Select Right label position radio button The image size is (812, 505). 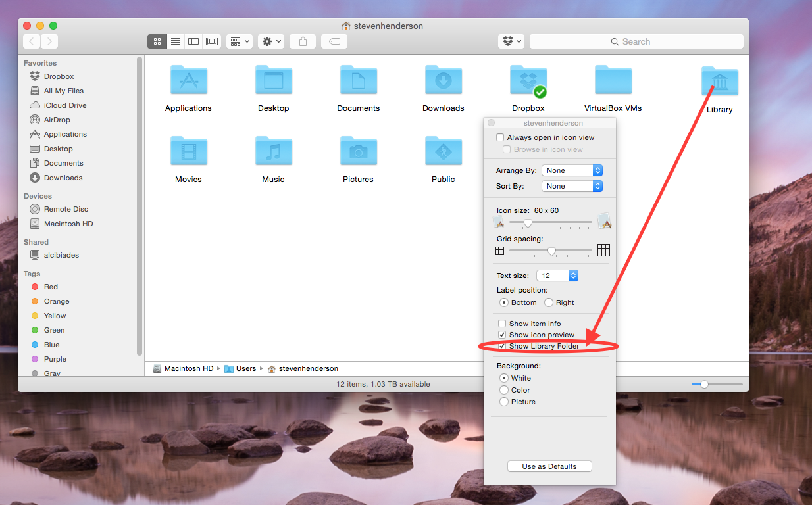[549, 302]
